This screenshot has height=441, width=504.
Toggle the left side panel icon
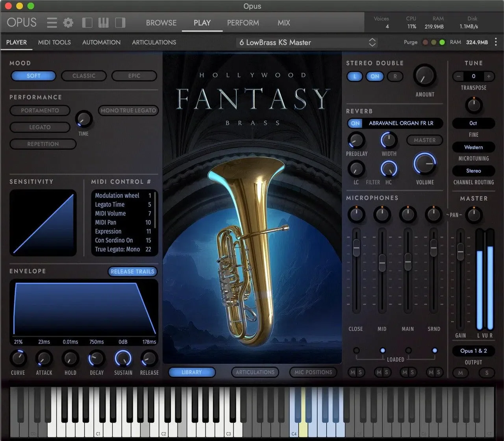pos(87,22)
